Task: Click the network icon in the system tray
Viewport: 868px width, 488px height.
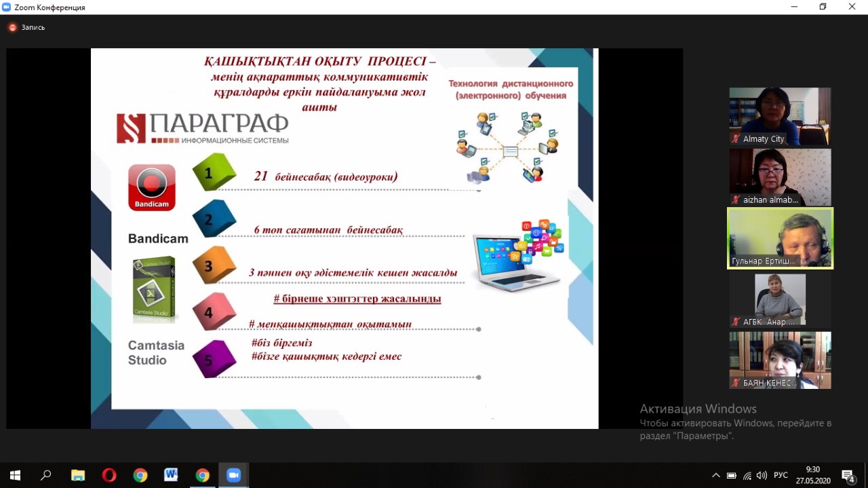Action: tap(747, 476)
